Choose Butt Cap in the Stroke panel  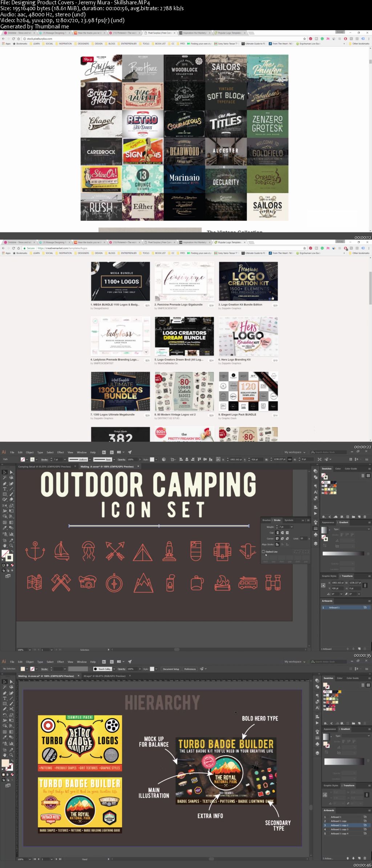pos(278,532)
